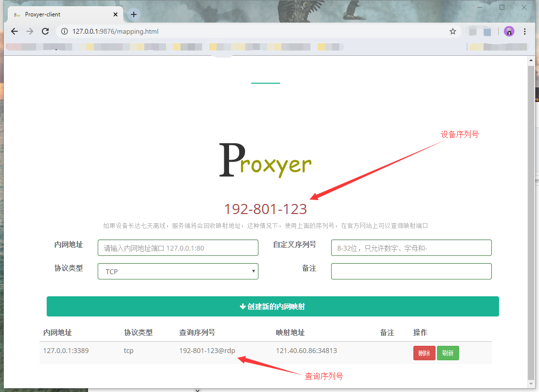
Task: Click the 备注 text field
Action: coord(411,271)
